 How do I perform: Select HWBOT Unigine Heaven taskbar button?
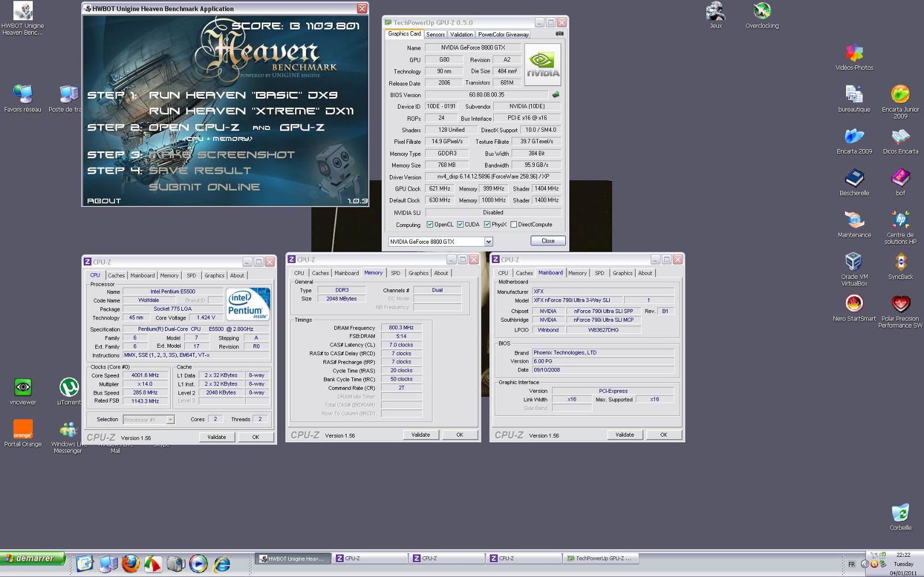point(293,559)
